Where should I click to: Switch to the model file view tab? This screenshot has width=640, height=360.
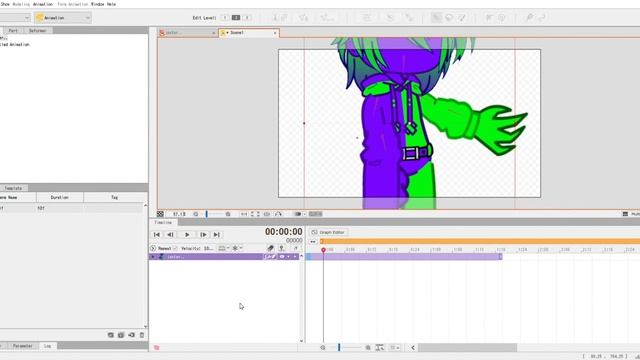(187, 33)
